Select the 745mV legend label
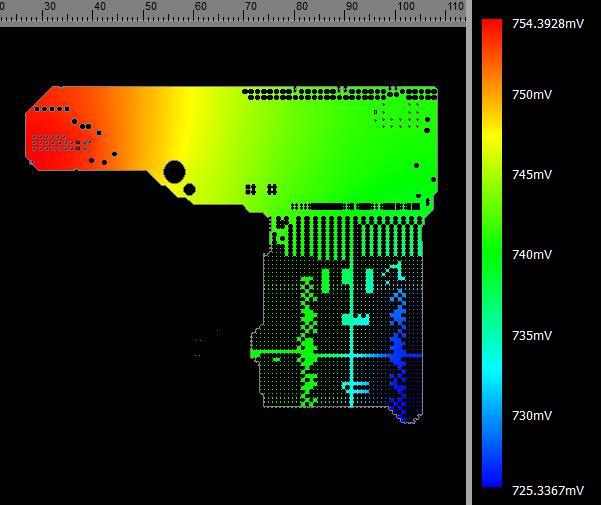 pos(532,174)
